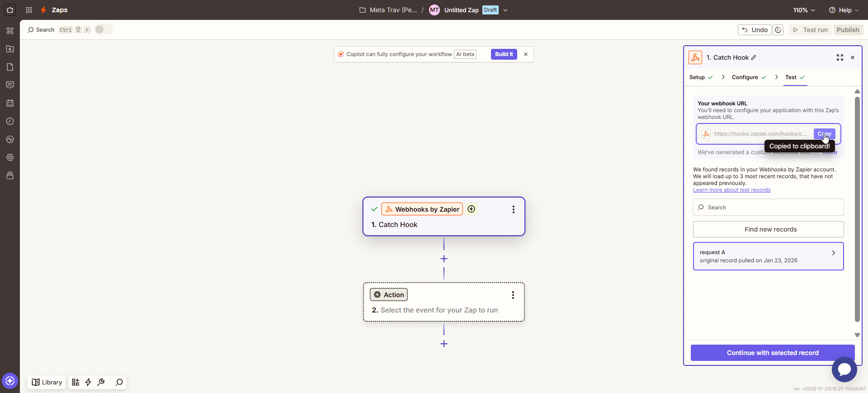The image size is (868, 393).
Task: Click the refresh icon next to Undo
Action: (x=778, y=30)
